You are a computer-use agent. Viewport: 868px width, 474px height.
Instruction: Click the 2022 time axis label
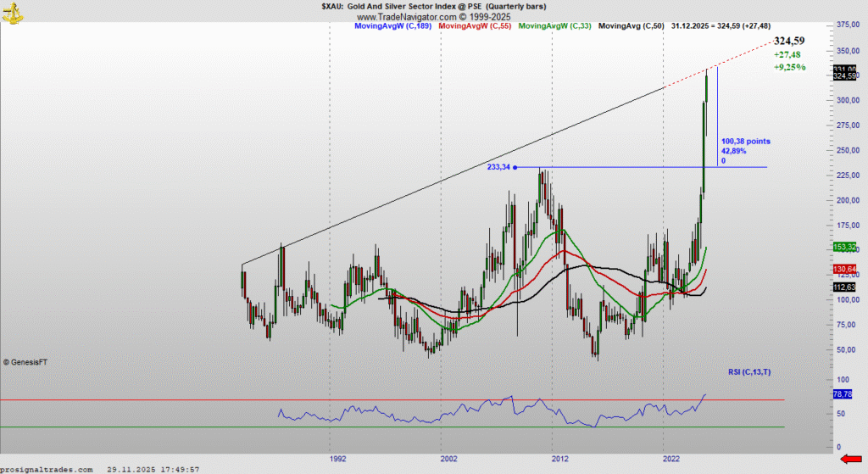(x=671, y=459)
